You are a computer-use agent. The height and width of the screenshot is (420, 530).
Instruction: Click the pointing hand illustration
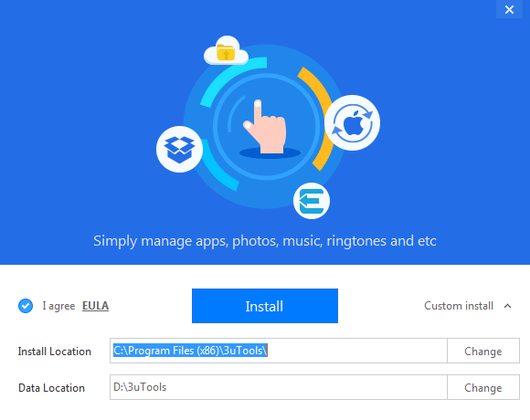pyautogui.click(x=266, y=127)
